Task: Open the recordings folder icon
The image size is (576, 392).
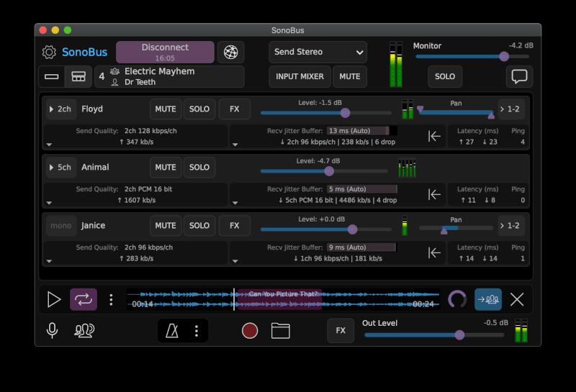Action: tap(280, 331)
